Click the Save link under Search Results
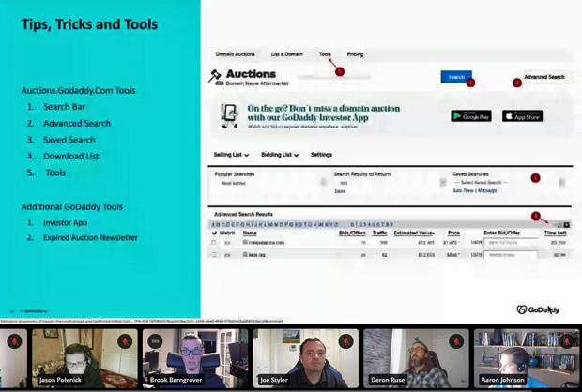This screenshot has width=582, height=392. [340, 191]
